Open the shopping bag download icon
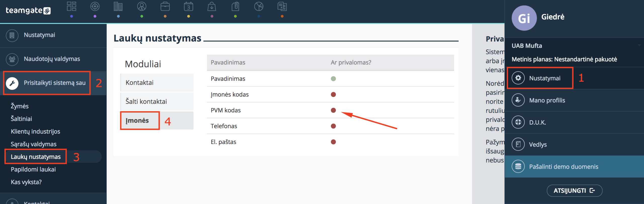The image size is (644, 204). 212,6
